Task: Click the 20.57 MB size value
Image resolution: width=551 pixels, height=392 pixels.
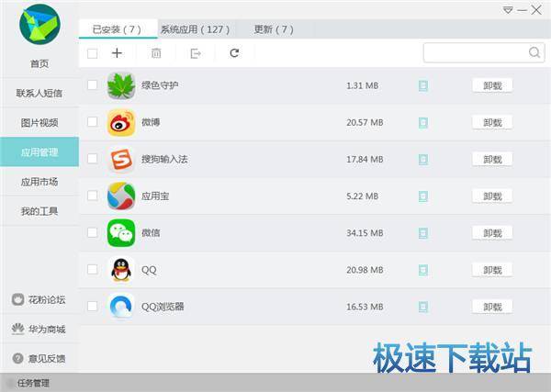Action: 365,123
